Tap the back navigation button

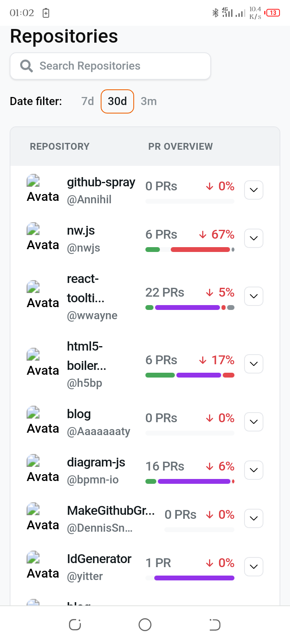pyautogui.click(x=215, y=625)
